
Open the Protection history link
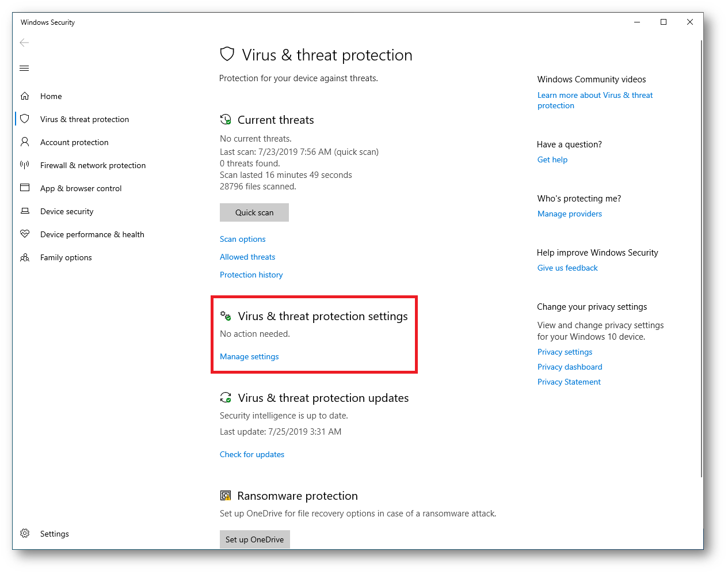(x=251, y=275)
